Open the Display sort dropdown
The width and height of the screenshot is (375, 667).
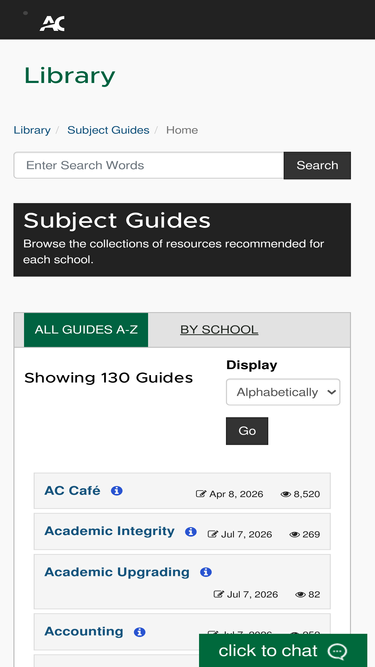[x=283, y=392]
